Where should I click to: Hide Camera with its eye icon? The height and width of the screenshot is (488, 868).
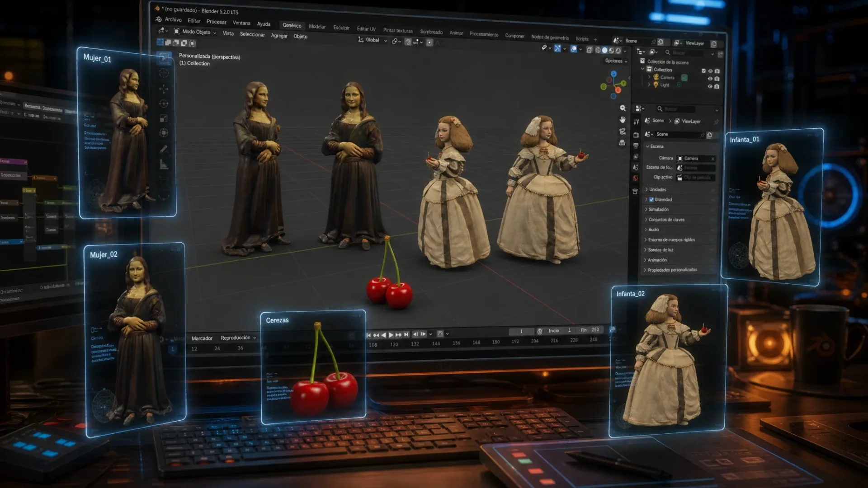[x=710, y=79]
